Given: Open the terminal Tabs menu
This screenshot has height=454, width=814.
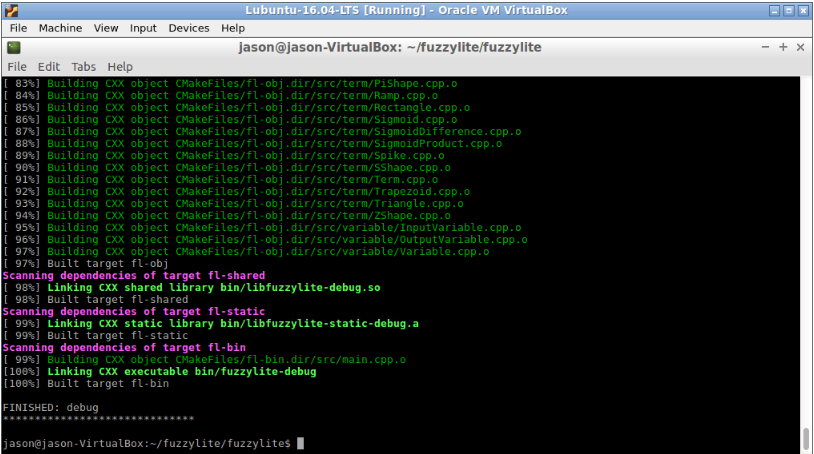Looking at the screenshot, I should (x=84, y=67).
